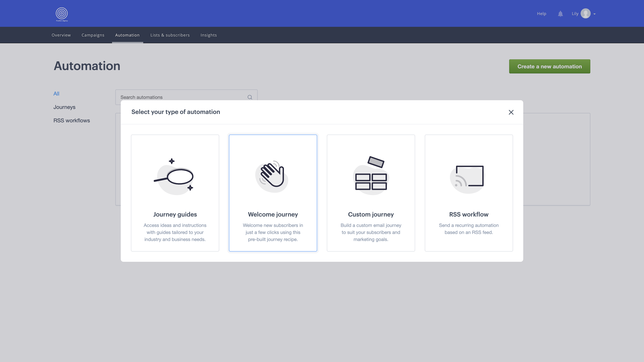
Task: Open the Help link
Action: click(541, 14)
